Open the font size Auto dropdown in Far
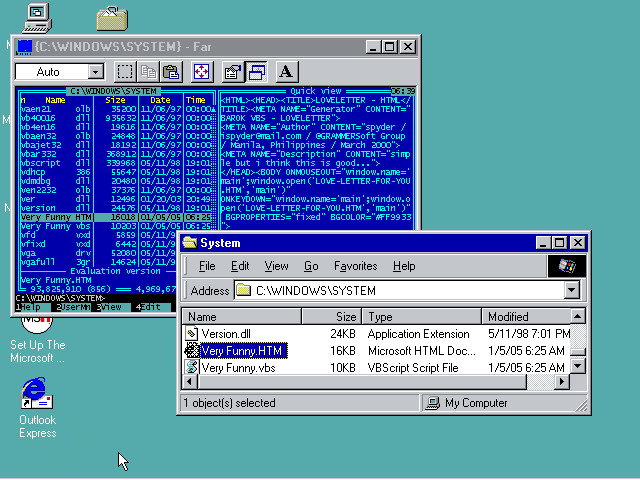This screenshot has height=480, width=640. point(95,72)
